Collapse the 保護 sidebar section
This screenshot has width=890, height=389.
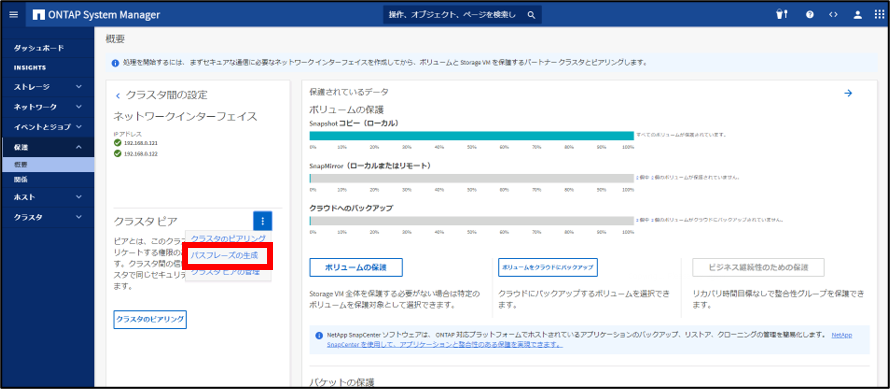pos(47,147)
